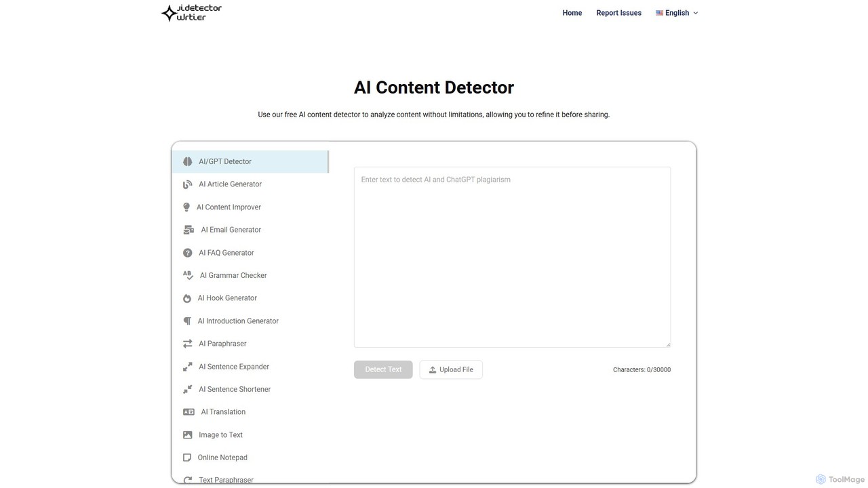
Task: Open AI Hook Generator tool
Action: [x=250, y=298]
